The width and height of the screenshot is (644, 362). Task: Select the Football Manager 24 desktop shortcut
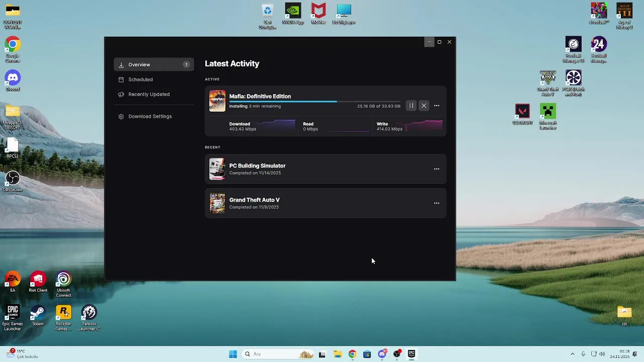point(599,50)
